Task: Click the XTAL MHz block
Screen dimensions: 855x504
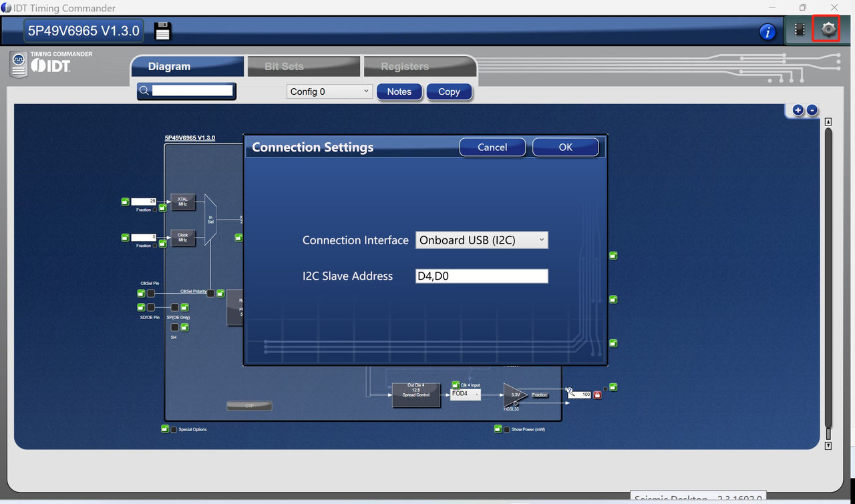Action: [x=183, y=202]
